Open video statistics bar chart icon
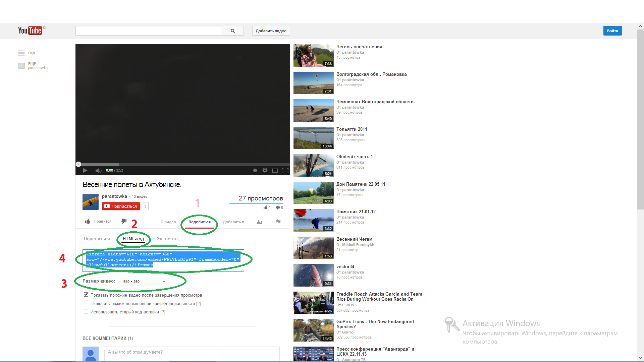Image resolution: width=644 pixels, height=362 pixels. pos(260,222)
